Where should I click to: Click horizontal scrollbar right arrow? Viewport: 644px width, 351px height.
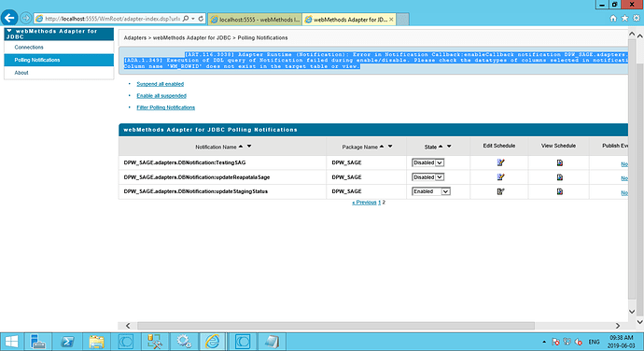click(x=617, y=326)
